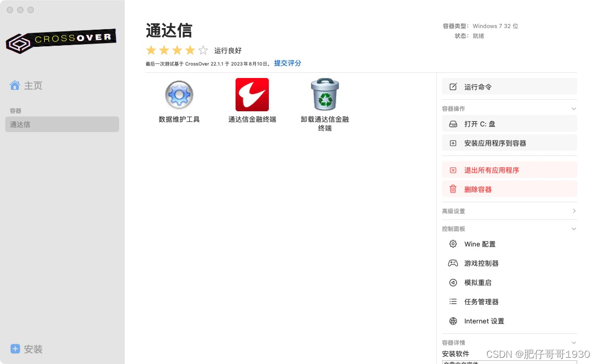Image resolution: width=598 pixels, height=364 pixels.
Task: Collapse the 控制面板 section chevron
Action: coord(574,229)
